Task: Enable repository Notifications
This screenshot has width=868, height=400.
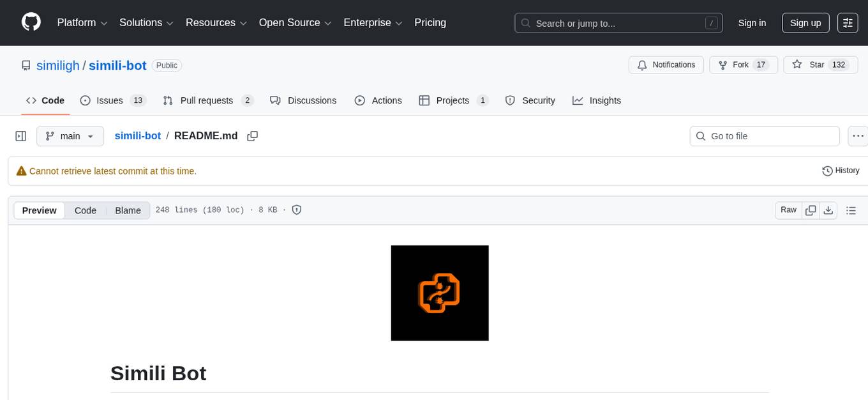Action: coord(666,65)
